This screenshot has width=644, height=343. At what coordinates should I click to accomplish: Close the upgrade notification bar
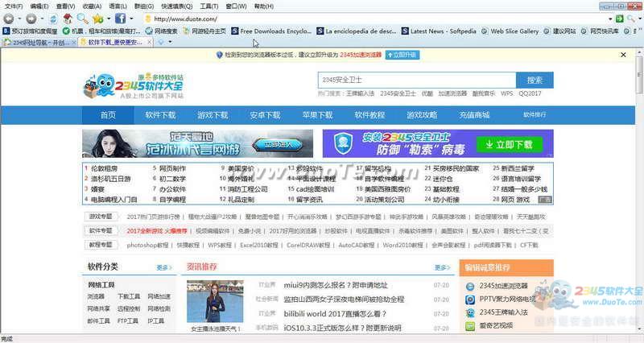pos(623,55)
